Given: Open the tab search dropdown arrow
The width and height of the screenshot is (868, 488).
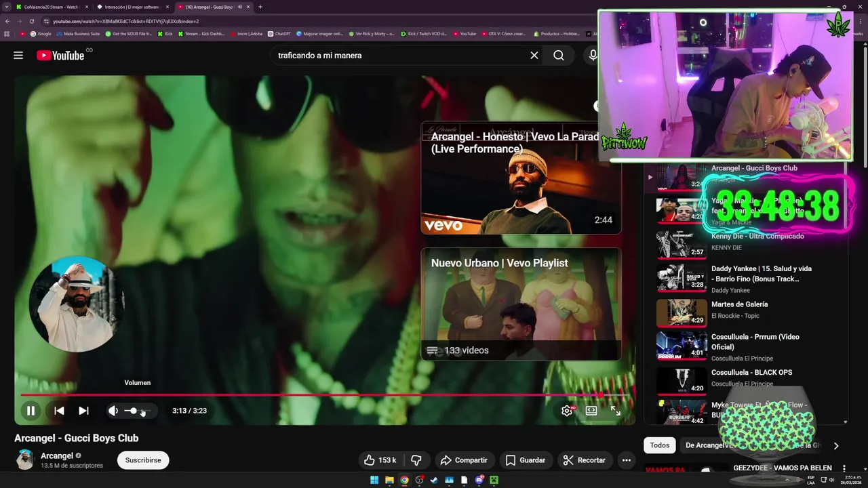Looking at the screenshot, I should click(5, 7).
